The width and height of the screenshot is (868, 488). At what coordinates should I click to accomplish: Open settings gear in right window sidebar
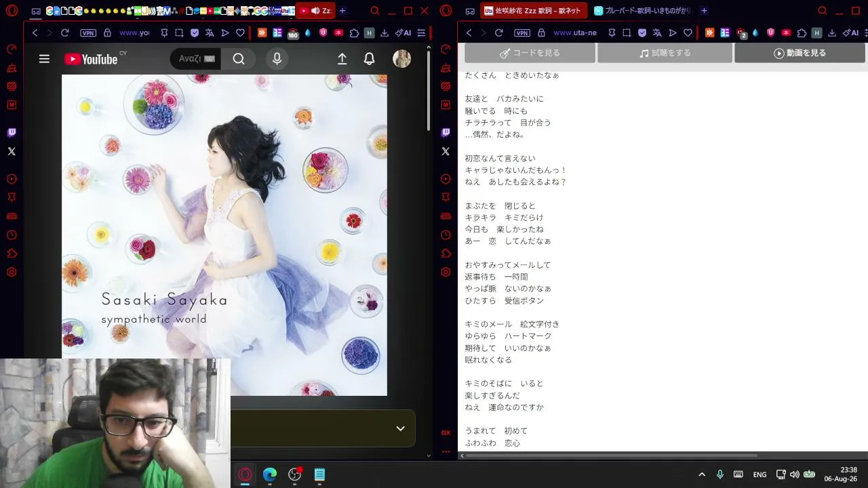(x=446, y=272)
